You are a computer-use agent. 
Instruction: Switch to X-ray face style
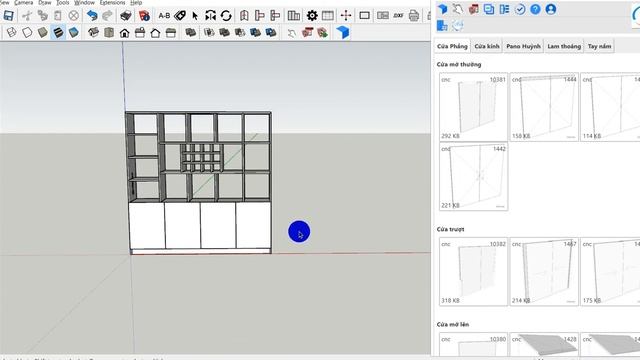11,32
